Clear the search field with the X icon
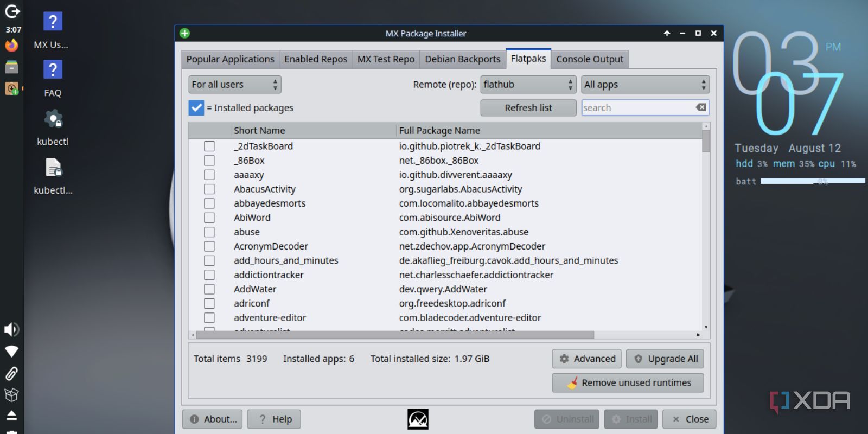The image size is (868, 434). pyautogui.click(x=701, y=107)
